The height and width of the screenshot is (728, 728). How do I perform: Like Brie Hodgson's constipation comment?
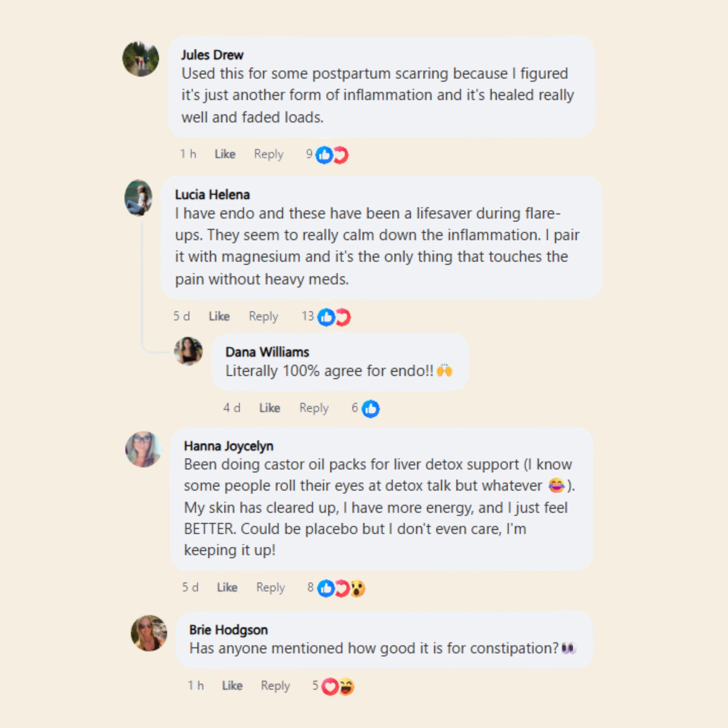point(232,685)
